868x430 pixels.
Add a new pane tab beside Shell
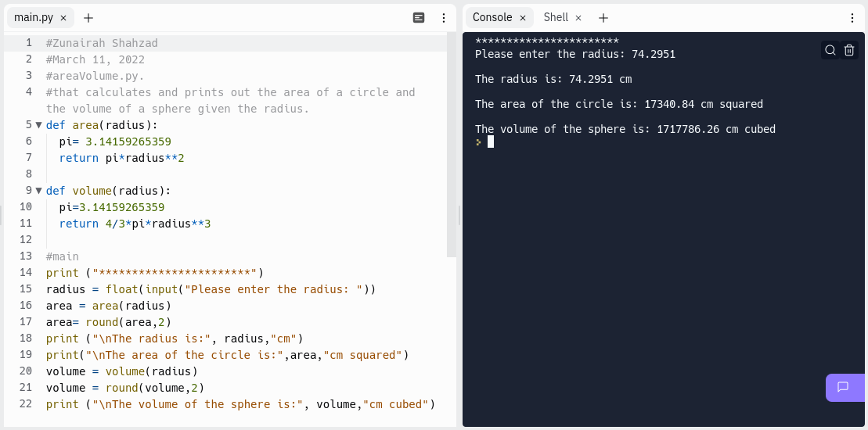click(603, 18)
